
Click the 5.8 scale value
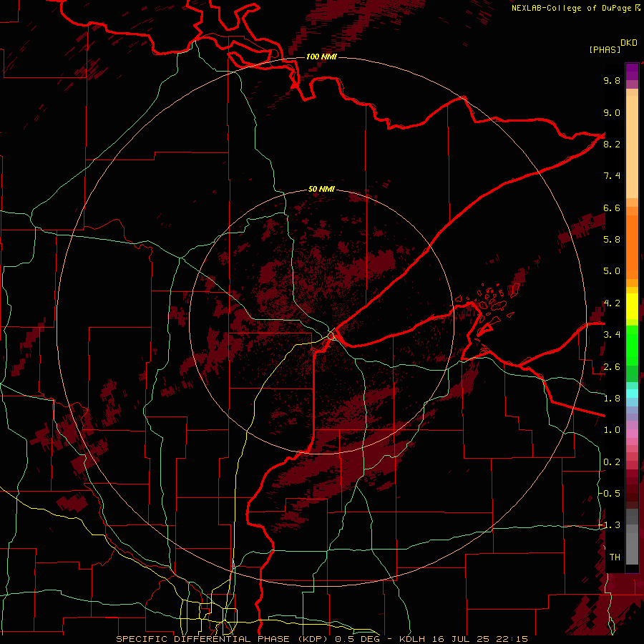tap(612, 239)
